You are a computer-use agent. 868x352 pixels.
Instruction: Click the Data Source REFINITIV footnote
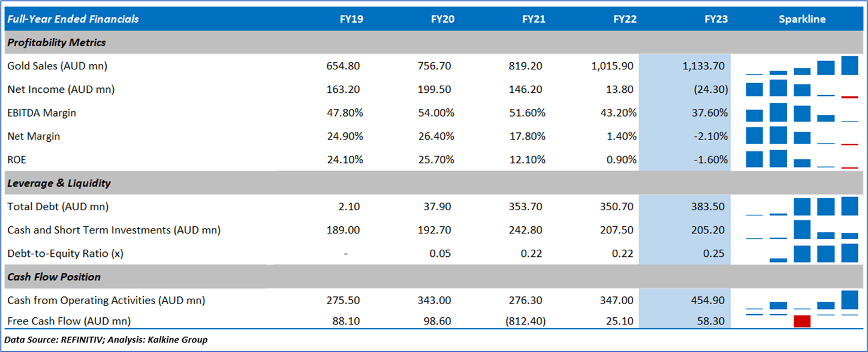[x=106, y=340]
